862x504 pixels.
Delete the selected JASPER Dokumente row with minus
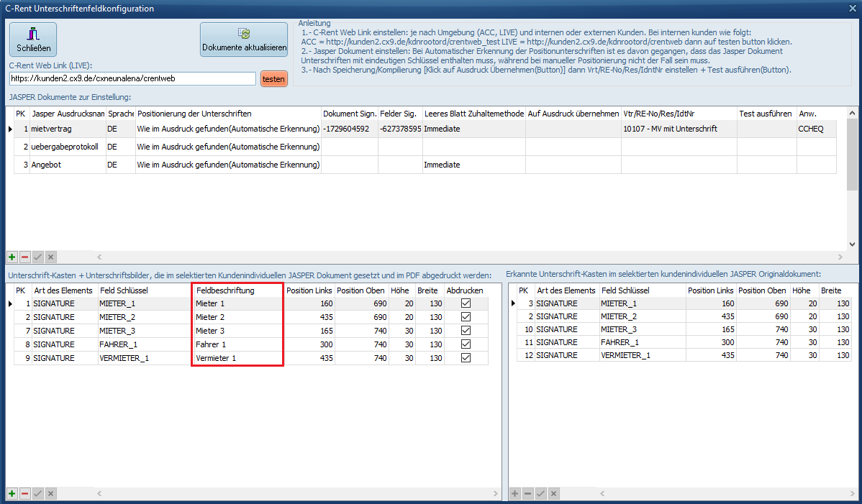(x=24, y=257)
